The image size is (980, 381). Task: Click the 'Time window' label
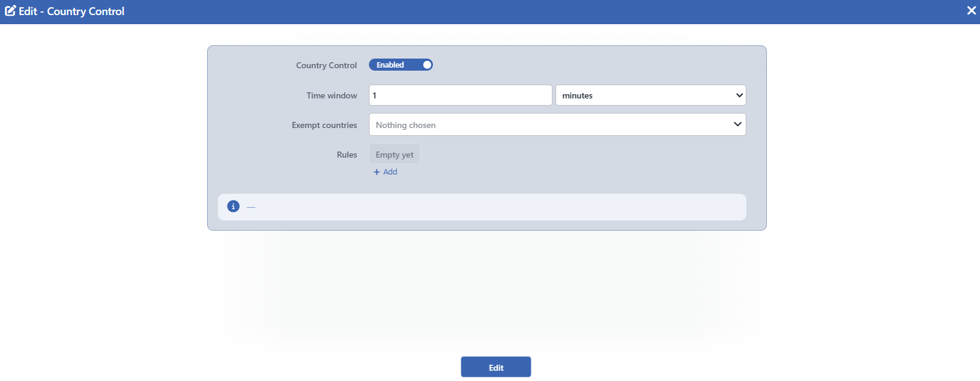point(331,95)
